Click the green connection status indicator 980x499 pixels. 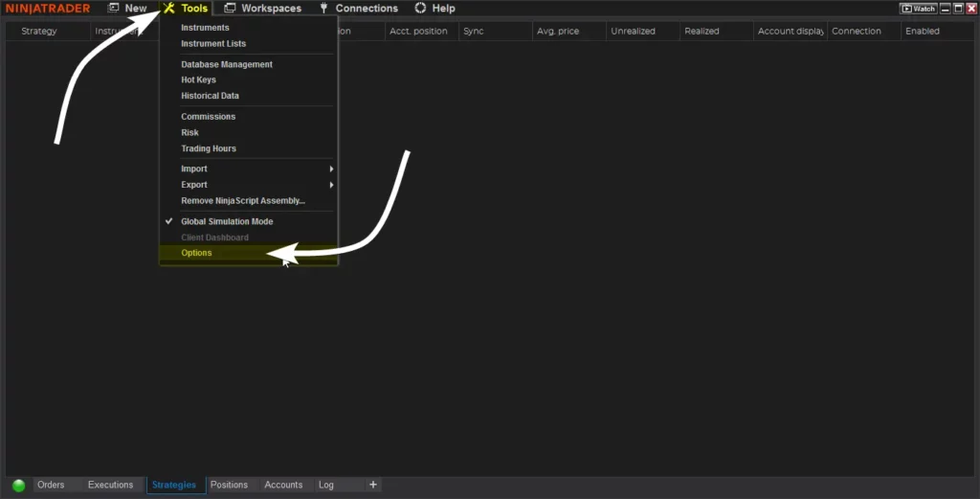pos(19,486)
